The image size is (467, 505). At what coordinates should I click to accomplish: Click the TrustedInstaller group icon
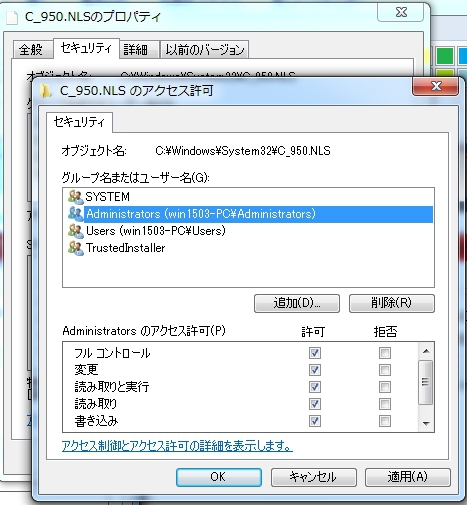point(75,248)
